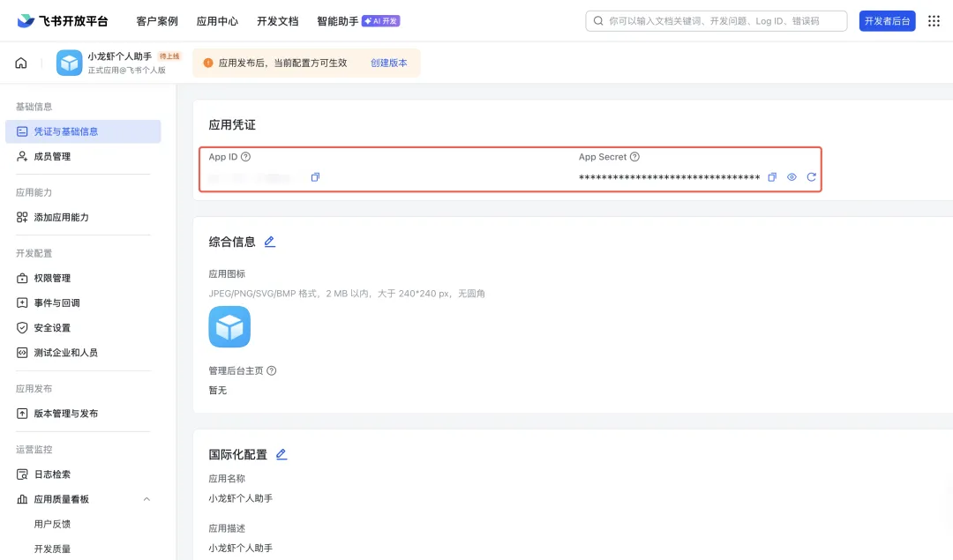This screenshot has width=953, height=560.
Task: Click the large application icon thumbnail
Action: tap(229, 327)
